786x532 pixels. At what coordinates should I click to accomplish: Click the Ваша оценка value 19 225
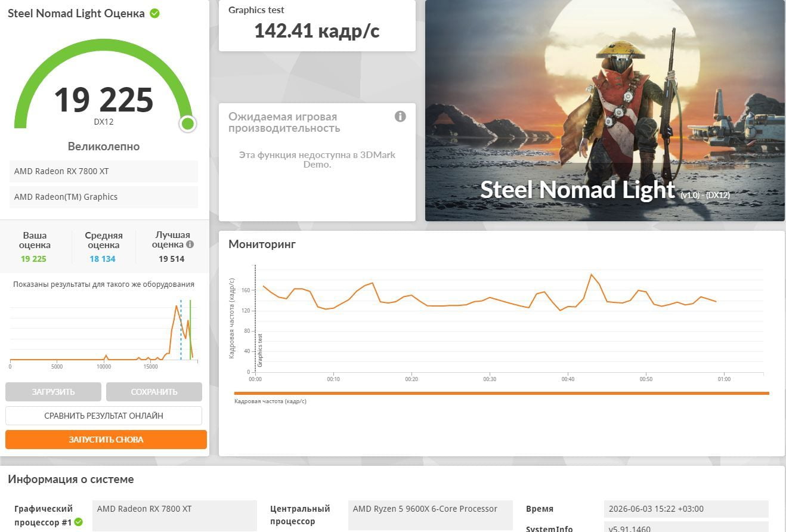(33, 259)
